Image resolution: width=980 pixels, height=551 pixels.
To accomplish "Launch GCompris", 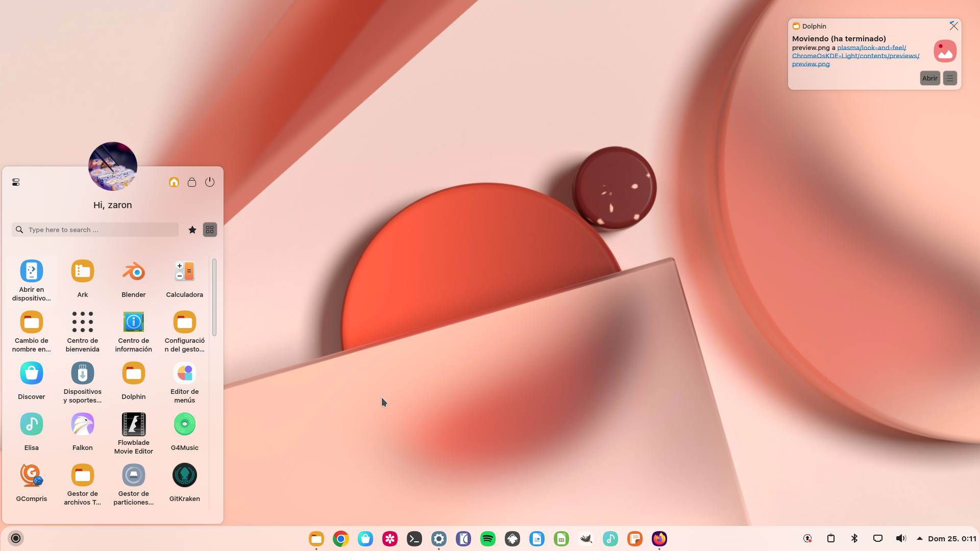I will (x=31, y=483).
